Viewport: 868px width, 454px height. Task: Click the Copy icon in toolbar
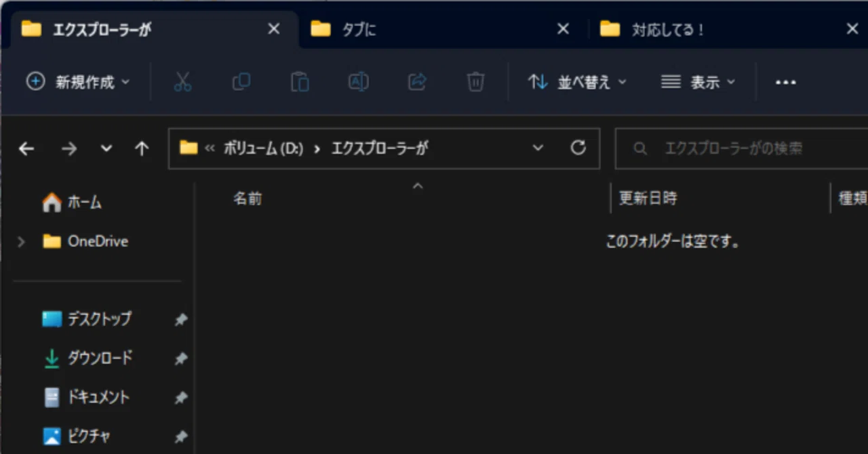point(241,82)
